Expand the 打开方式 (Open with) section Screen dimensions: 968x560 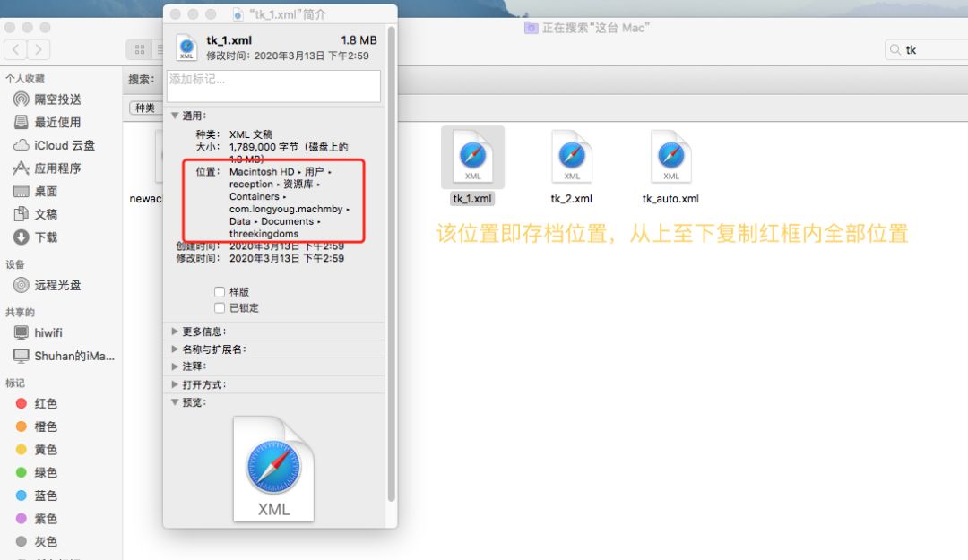(175, 384)
